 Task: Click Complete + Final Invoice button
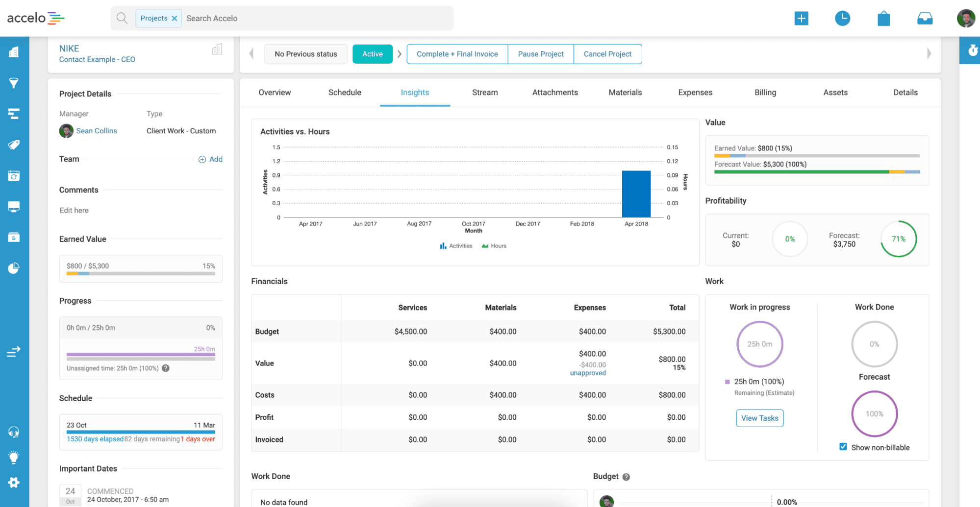pos(457,54)
